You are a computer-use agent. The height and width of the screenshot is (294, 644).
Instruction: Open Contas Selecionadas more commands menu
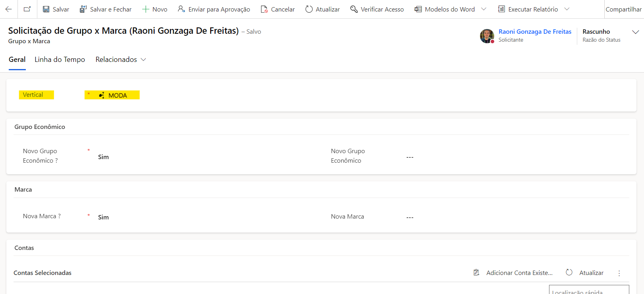tap(619, 273)
